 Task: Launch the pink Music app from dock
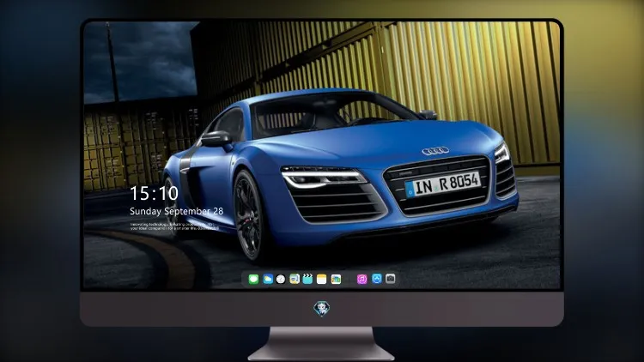click(361, 280)
